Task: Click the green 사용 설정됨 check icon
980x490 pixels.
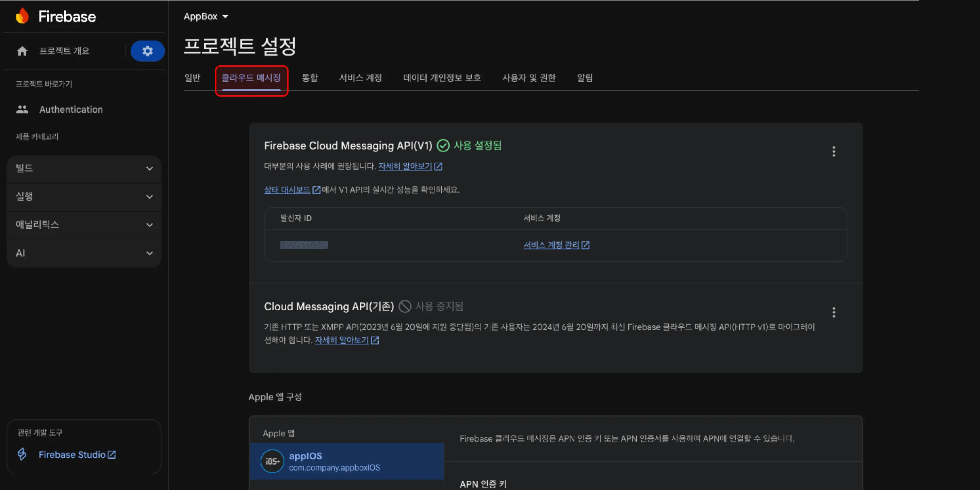Action: tap(443, 145)
